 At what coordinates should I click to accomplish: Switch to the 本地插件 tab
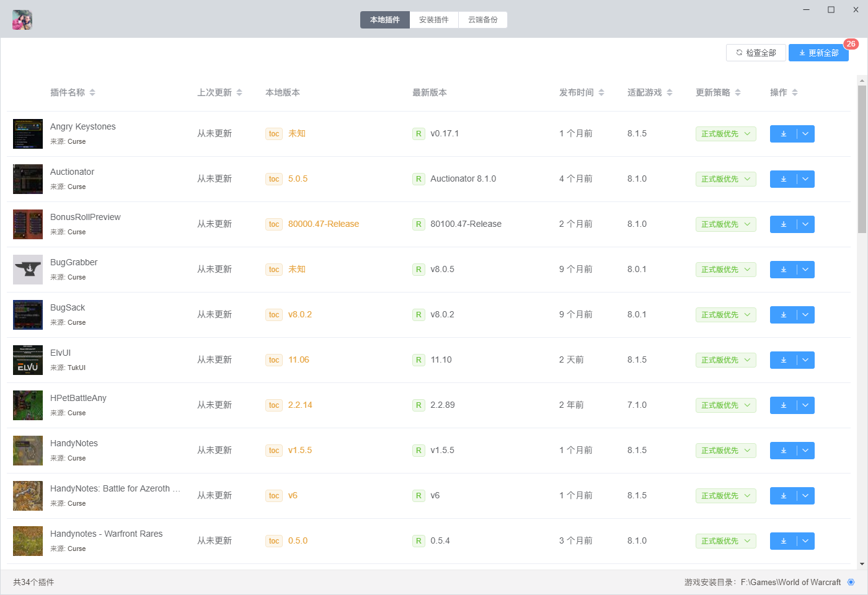point(385,20)
